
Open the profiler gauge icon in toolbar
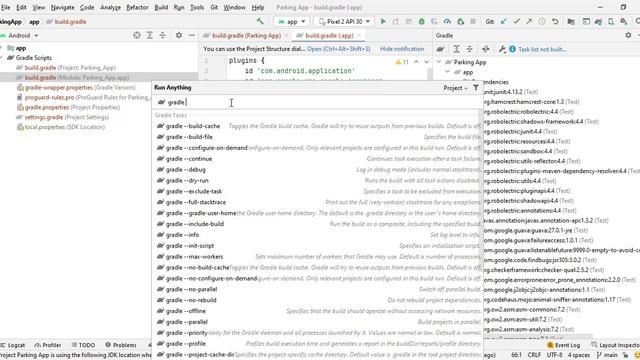(447, 21)
